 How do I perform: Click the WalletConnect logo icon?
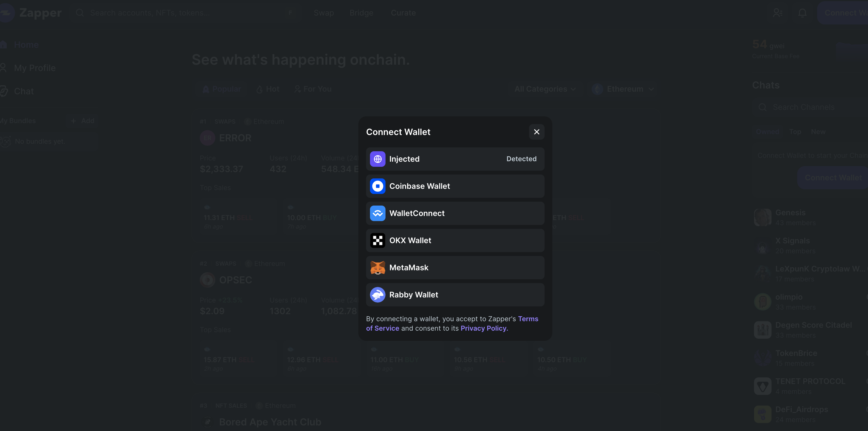pos(378,213)
